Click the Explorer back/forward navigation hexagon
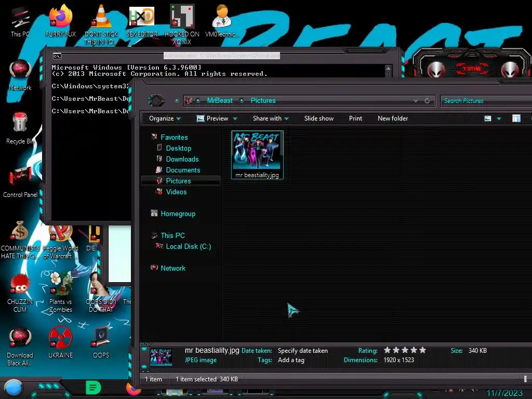The height and width of the screenshot is (399, 532). 156,100
